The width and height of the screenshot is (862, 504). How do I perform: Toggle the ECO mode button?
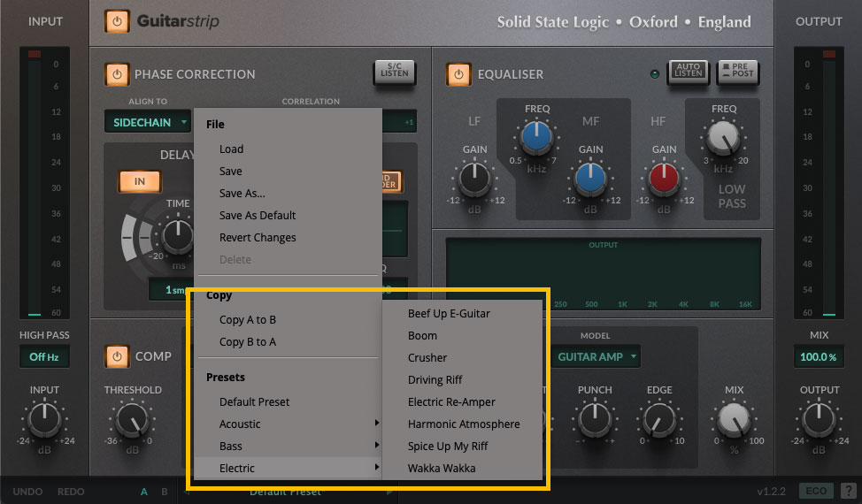point(816,490)
